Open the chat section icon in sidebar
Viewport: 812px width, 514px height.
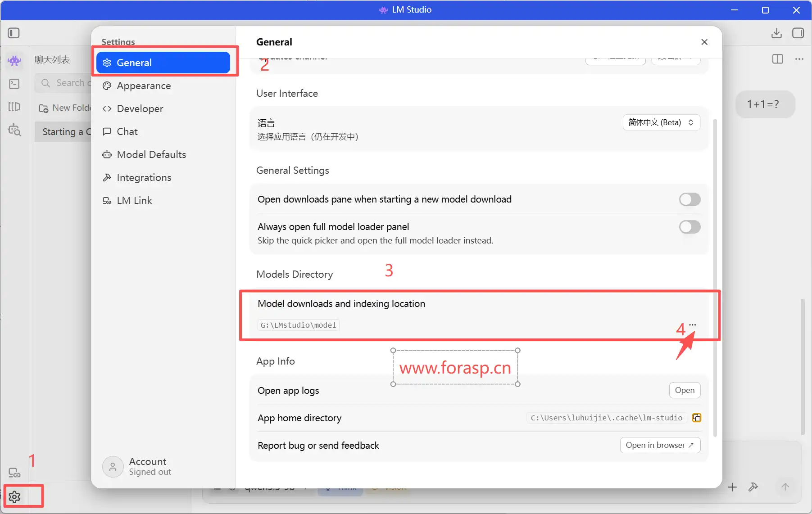pos(14,60)
